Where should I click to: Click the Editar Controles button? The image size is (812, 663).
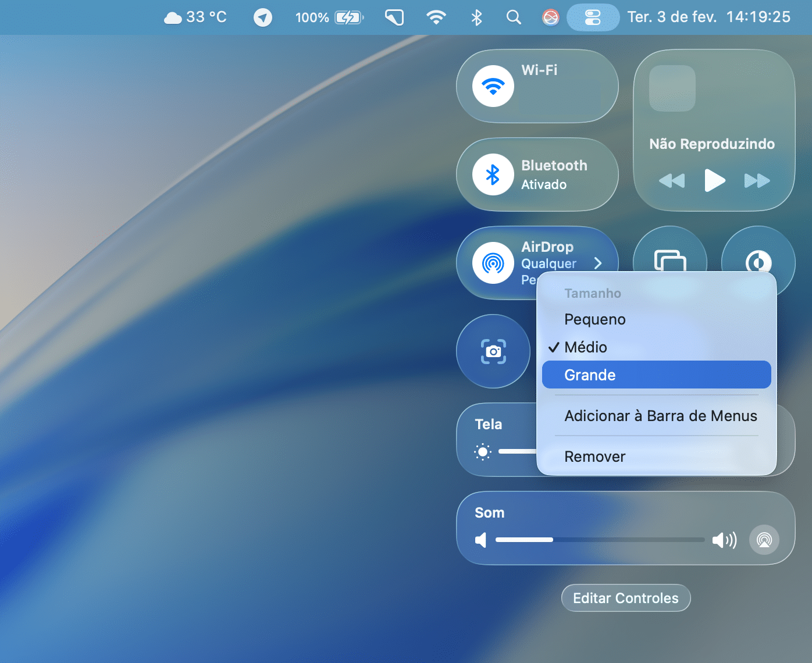point(625,598)
